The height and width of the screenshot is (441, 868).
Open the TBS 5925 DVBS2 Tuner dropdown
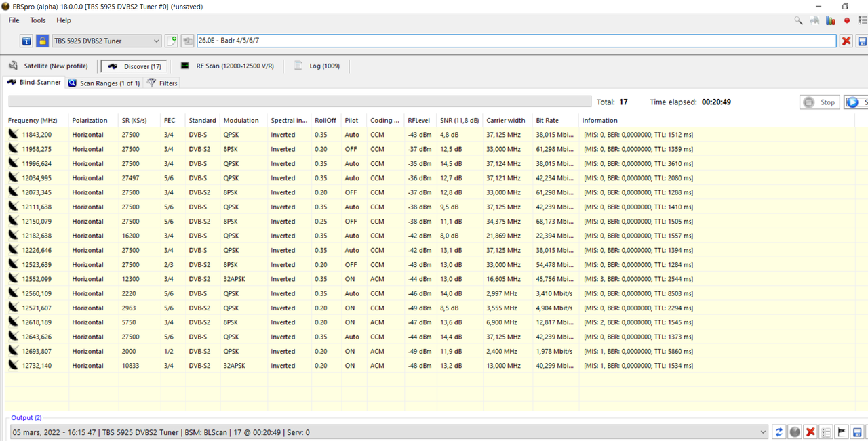pyautogui.click(x=107, y=41)
